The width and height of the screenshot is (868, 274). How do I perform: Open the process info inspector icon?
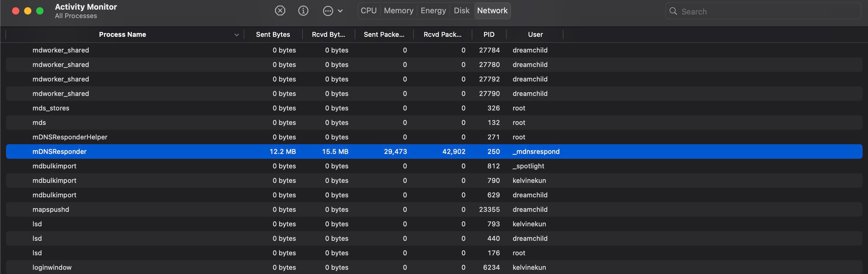click(x=303, y=11)
